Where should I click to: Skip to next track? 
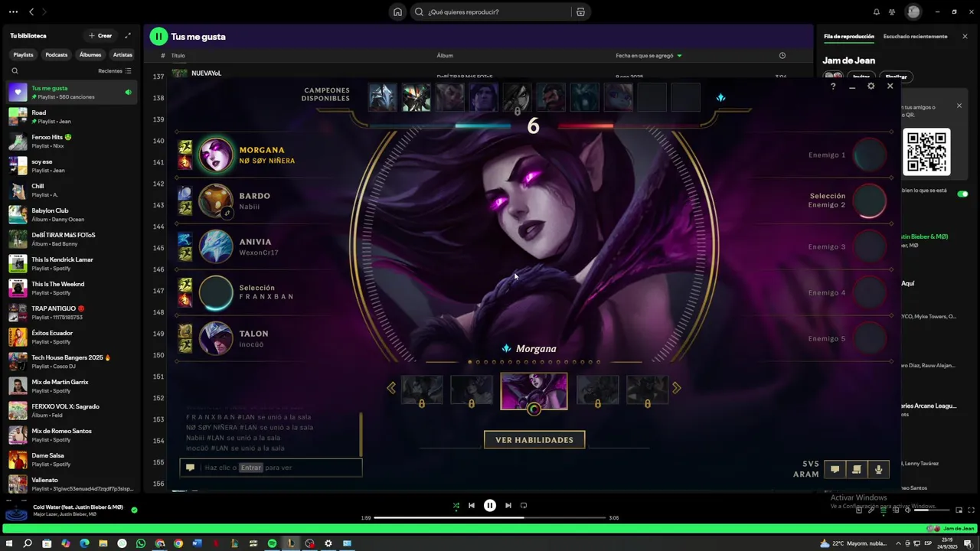tap(508, 505)
